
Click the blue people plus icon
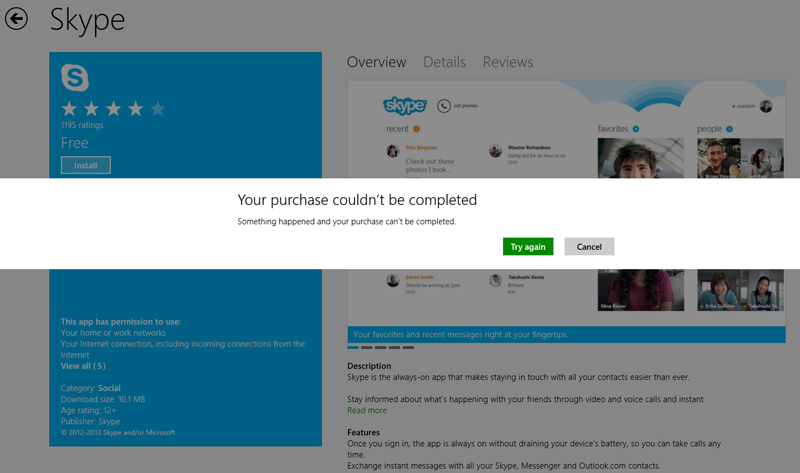coord(729,129)
